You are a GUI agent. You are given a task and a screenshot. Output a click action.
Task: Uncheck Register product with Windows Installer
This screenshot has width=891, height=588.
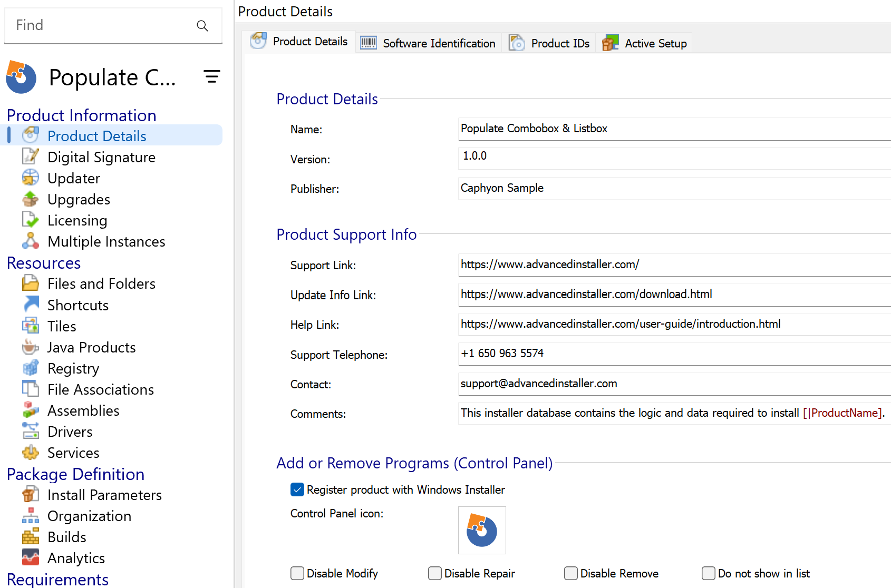point(297,489)
